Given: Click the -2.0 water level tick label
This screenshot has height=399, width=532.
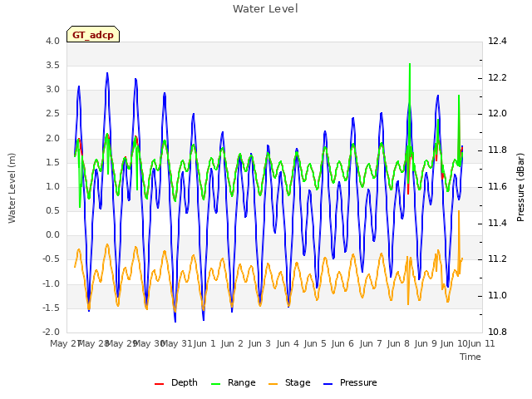Looking at the screenshot, I should (x=51, y=332).
